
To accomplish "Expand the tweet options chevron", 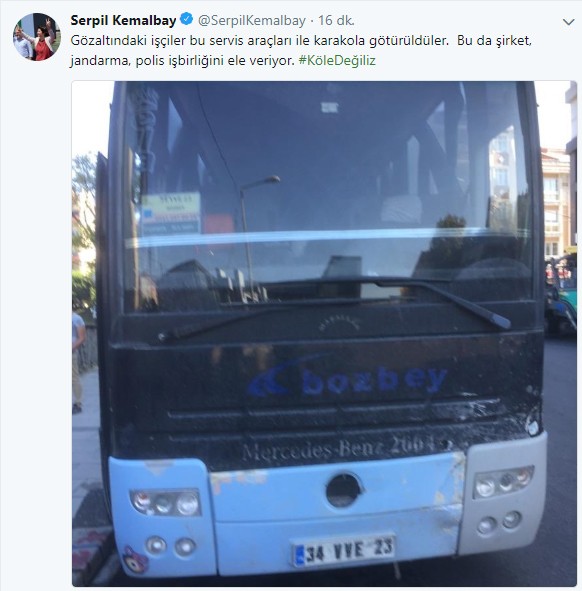I will pyautogui.click(x=568, y=22).
